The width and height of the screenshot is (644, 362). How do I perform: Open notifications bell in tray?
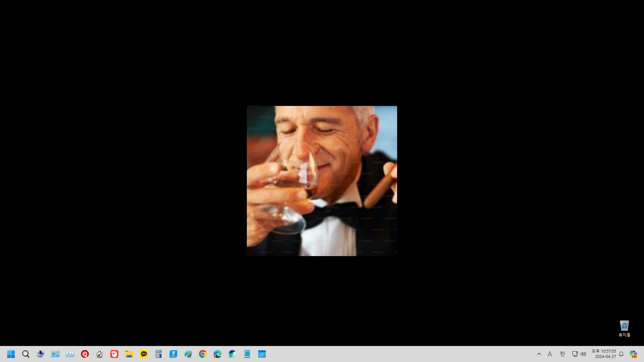621,354
